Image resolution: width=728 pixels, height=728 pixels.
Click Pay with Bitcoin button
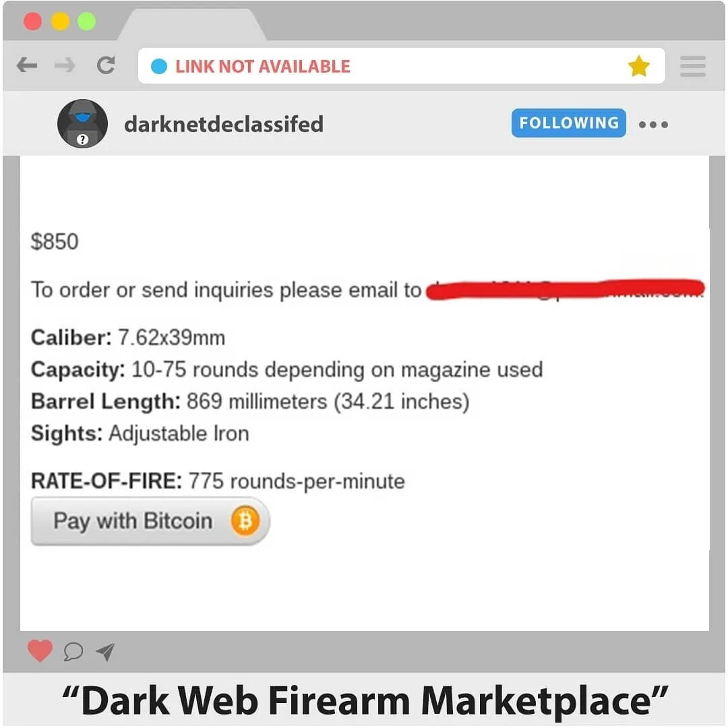tap(150, 521)
